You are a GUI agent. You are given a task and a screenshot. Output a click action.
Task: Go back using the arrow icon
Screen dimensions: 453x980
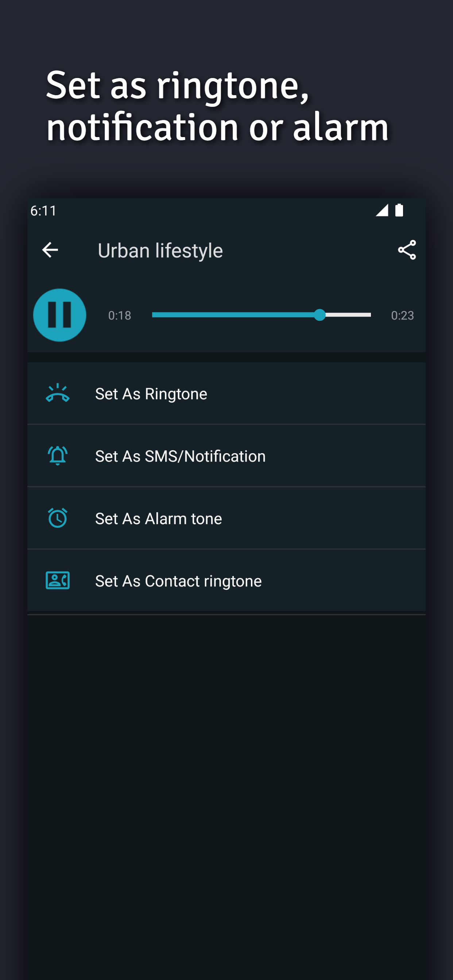click(50, 250)
